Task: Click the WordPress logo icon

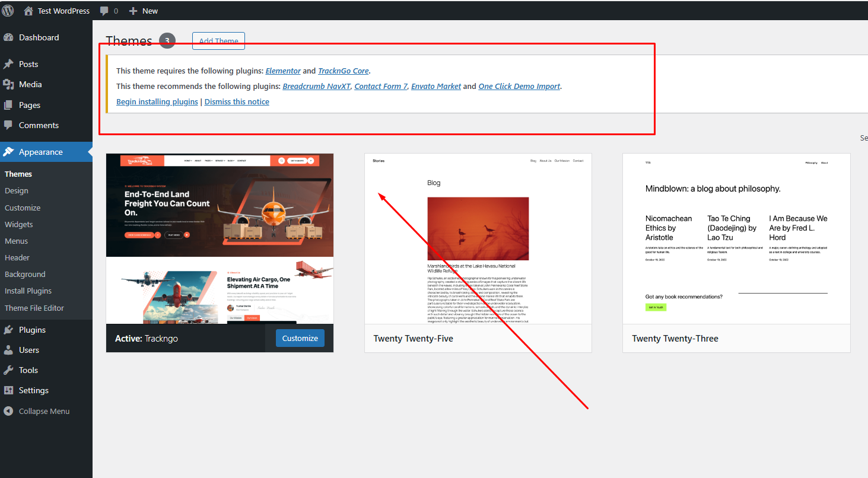Action: (x=8, y=11)
